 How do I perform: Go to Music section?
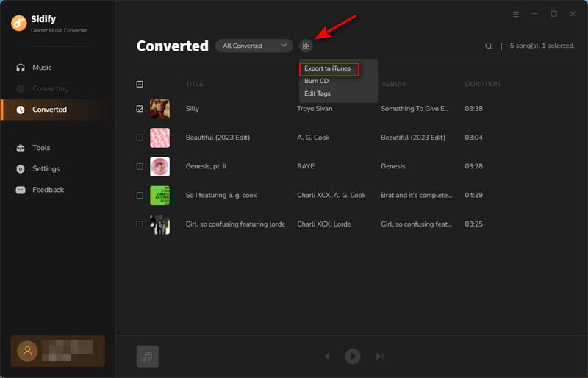(x=42, y=68)
